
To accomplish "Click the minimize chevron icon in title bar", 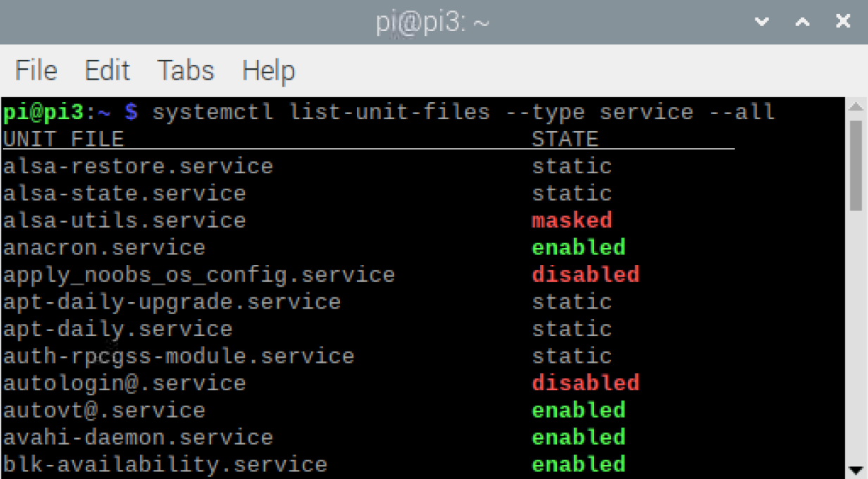I will (761, 21).
